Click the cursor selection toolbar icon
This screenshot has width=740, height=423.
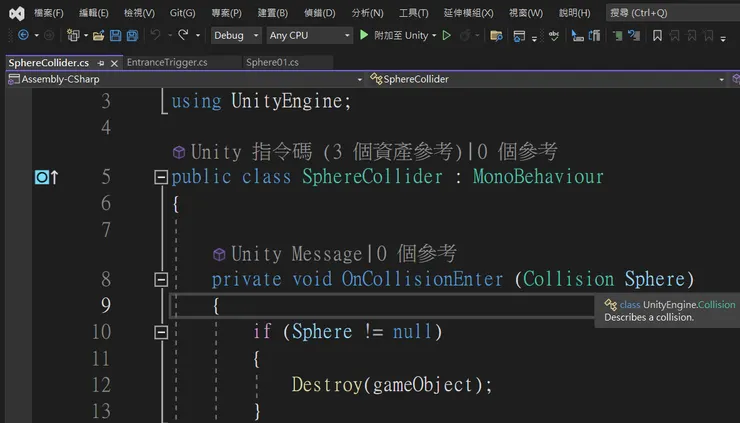[577, 35]
